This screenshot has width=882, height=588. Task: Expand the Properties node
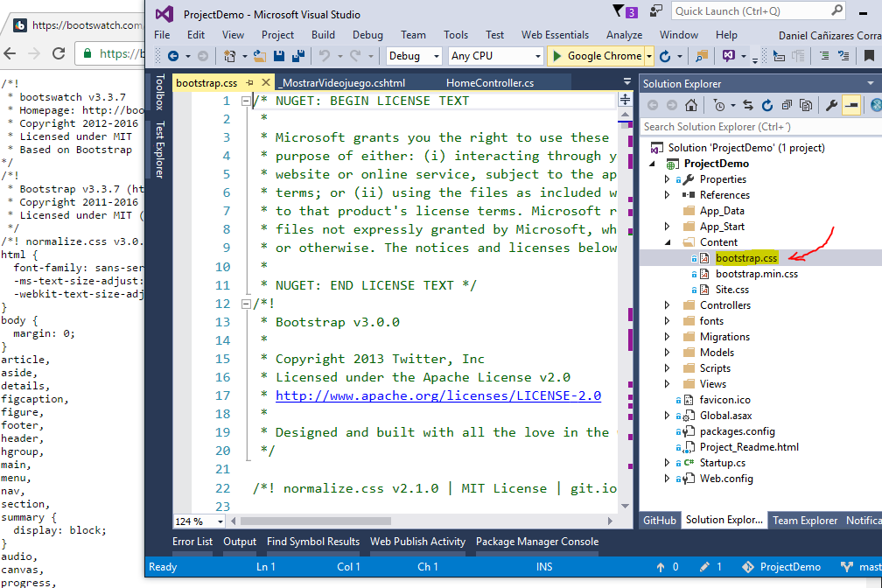coord(668,179)
